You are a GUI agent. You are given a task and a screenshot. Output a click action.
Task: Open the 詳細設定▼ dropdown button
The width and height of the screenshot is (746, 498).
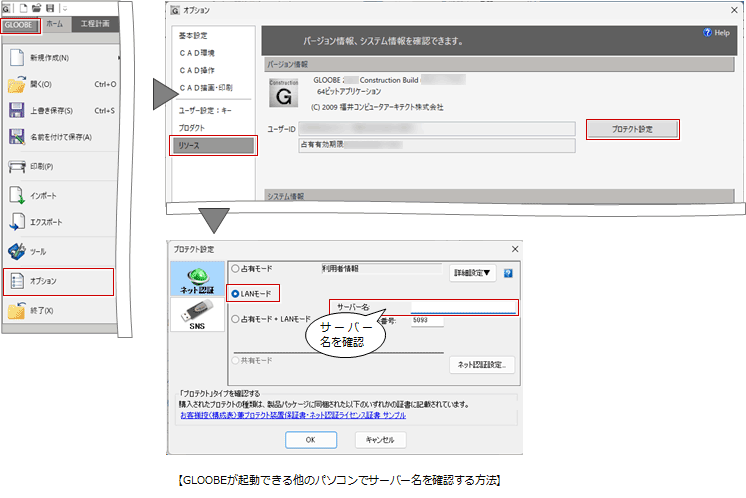click(472, 273)
